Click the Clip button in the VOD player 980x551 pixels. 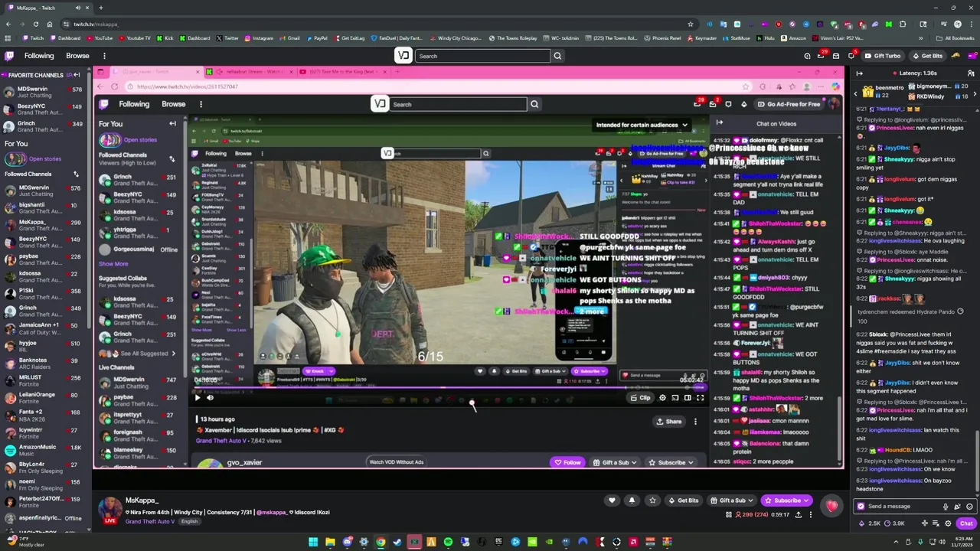coord(641,397)
